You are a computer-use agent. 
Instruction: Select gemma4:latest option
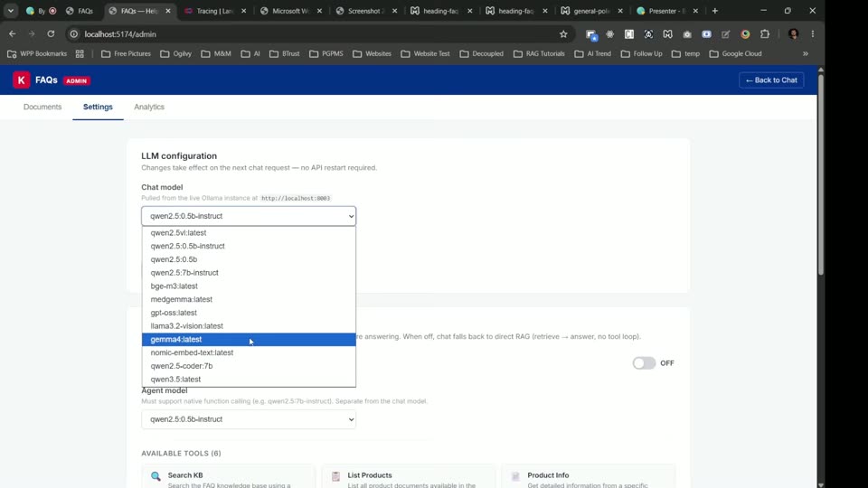(x=249, y=339)
